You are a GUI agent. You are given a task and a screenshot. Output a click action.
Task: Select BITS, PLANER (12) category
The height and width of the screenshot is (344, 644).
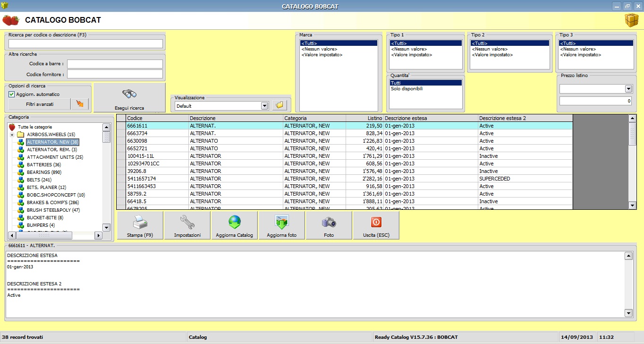click(46, 187)
